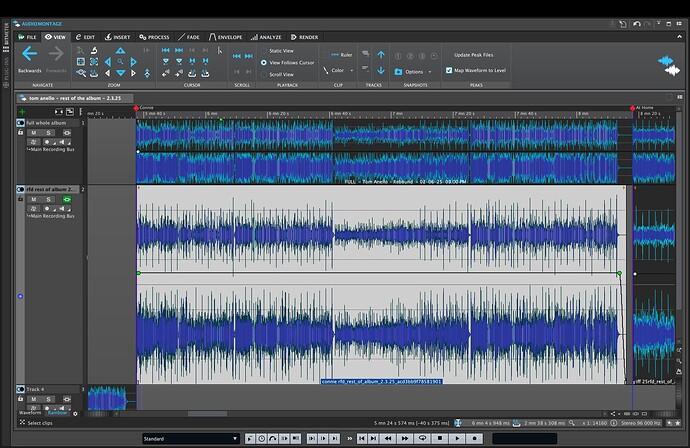Click the zoom-selection icon beside fit-view icon
This screenshot has width=690, height=448.
94,62
